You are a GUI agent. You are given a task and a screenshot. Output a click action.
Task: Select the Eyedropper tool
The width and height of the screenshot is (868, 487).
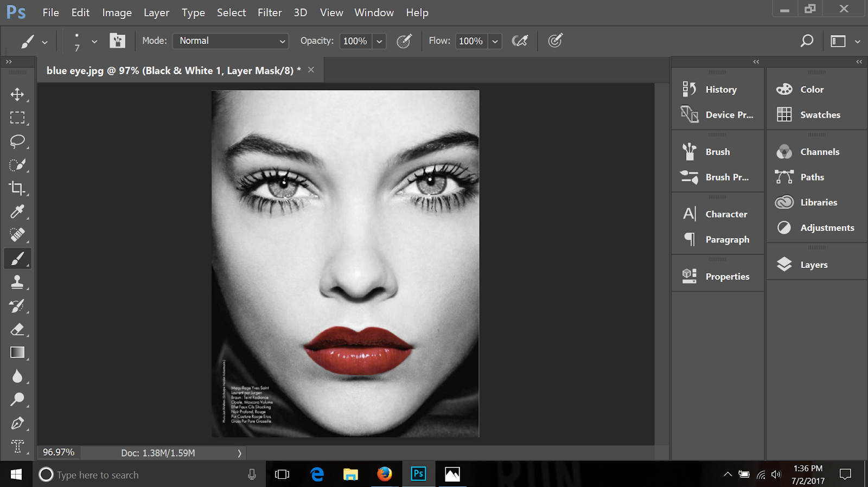click(x=17, y=212)
